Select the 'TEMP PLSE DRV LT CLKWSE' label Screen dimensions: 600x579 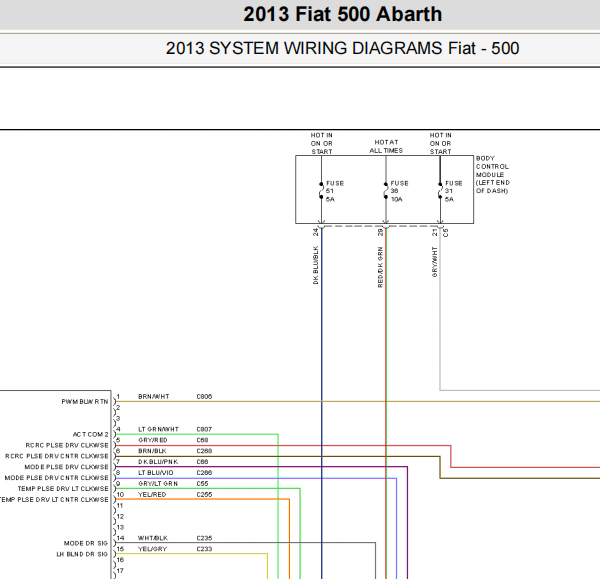[x=63, y=489]
